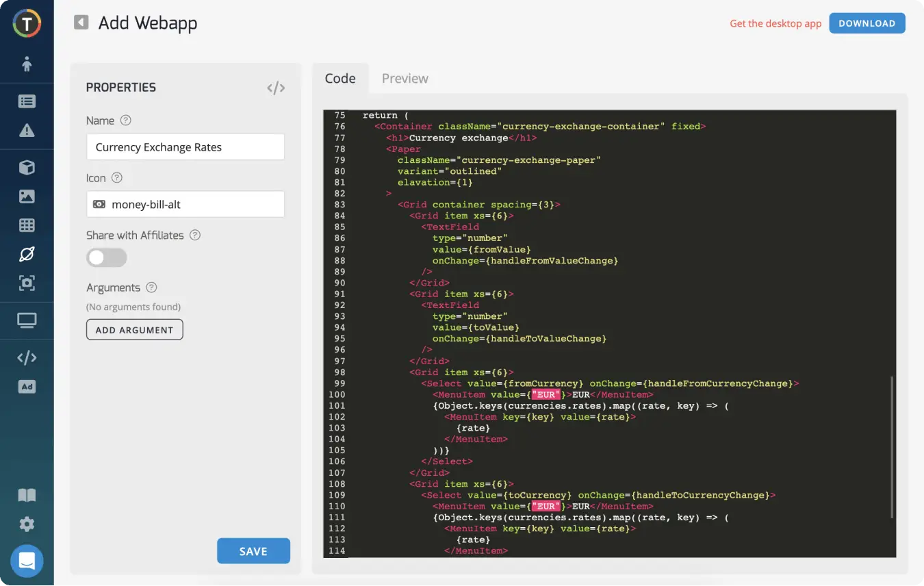This screenshot has height=586, width=924.
Task: Click the code editor vertical scrollbar
Action: pos(892,445)
